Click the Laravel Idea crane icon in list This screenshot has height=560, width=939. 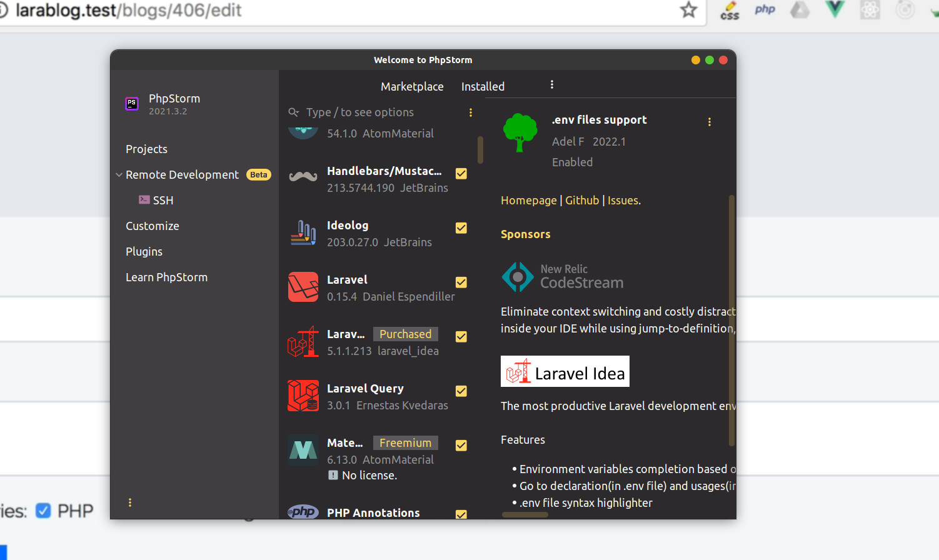coord(303,341)
